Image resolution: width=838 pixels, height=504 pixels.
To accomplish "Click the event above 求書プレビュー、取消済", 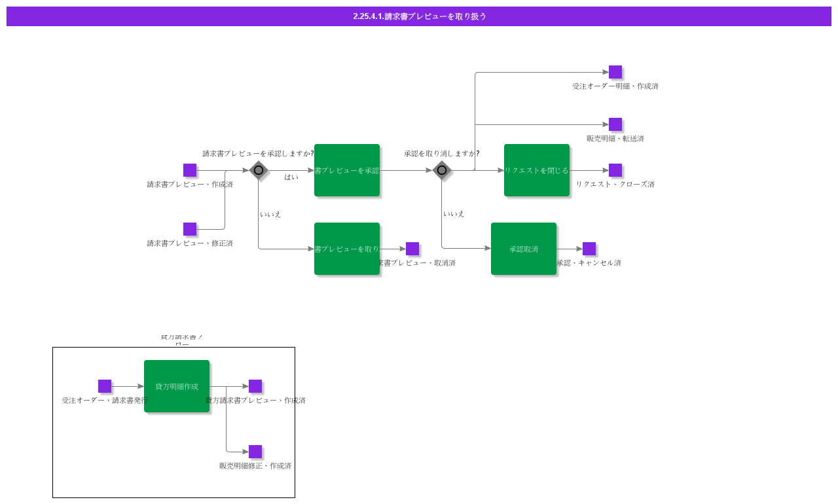I will (412, 249).
